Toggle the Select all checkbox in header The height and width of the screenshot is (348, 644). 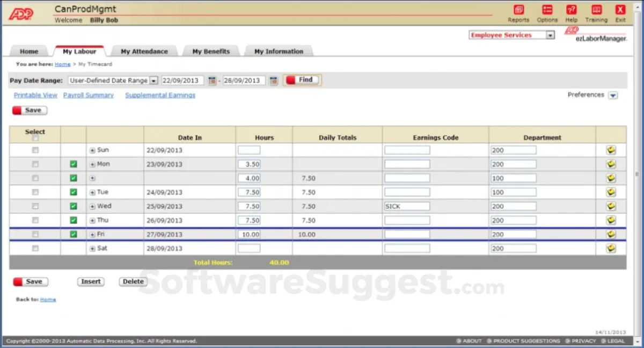pyautogui.click(x=35, y=138)
